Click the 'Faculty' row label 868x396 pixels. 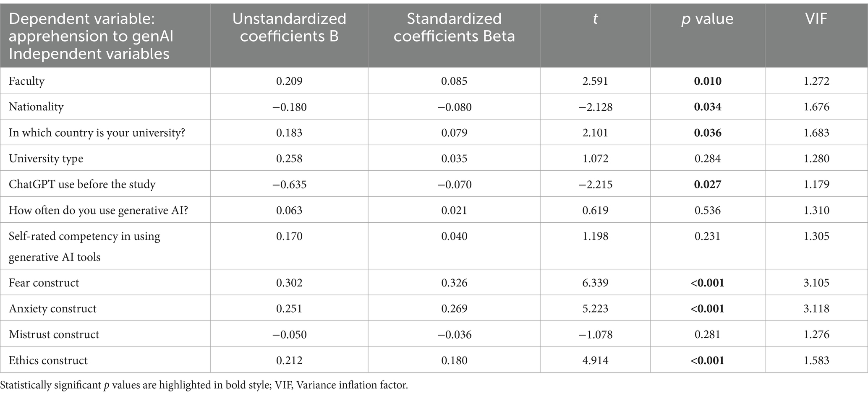click(x=27, y=81)
